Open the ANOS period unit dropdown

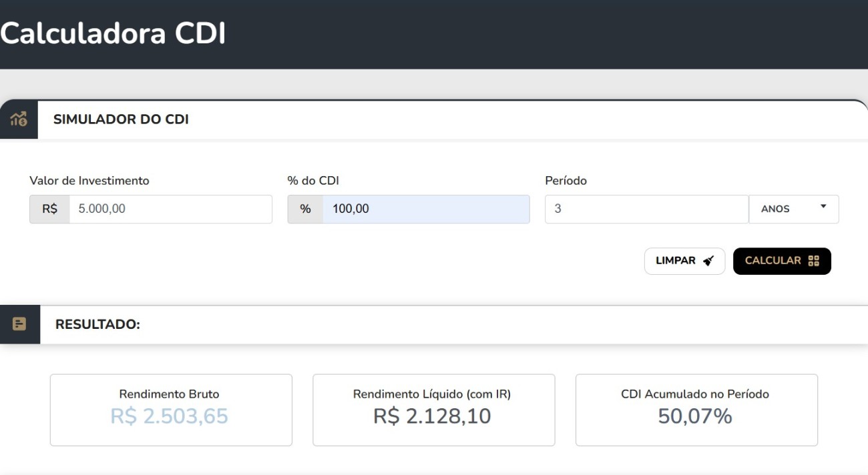(794, 209)
